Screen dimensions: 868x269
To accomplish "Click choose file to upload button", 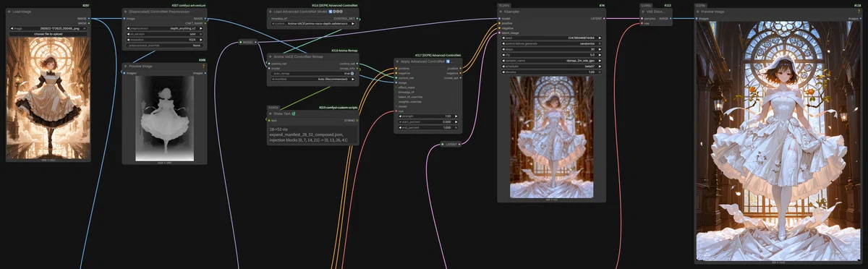I will [x=48, y=34].
